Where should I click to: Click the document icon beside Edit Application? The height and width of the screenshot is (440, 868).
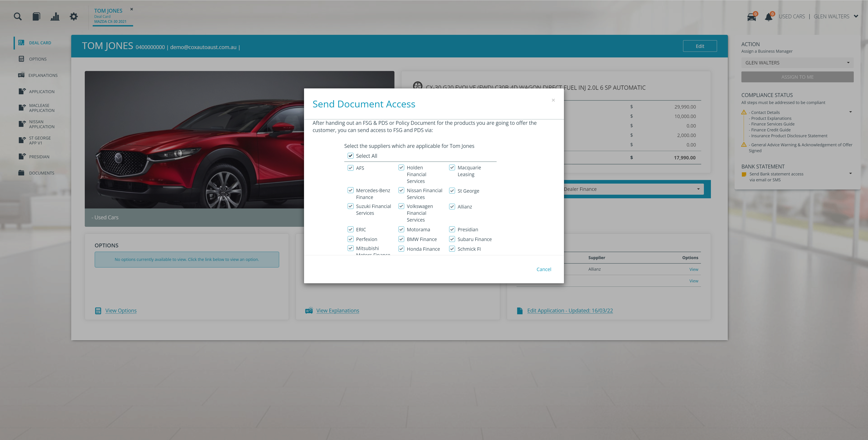coord(520,310)
